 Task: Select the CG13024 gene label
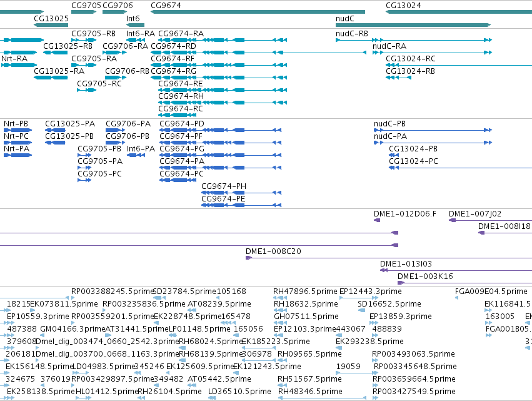[x=403, y=6]
